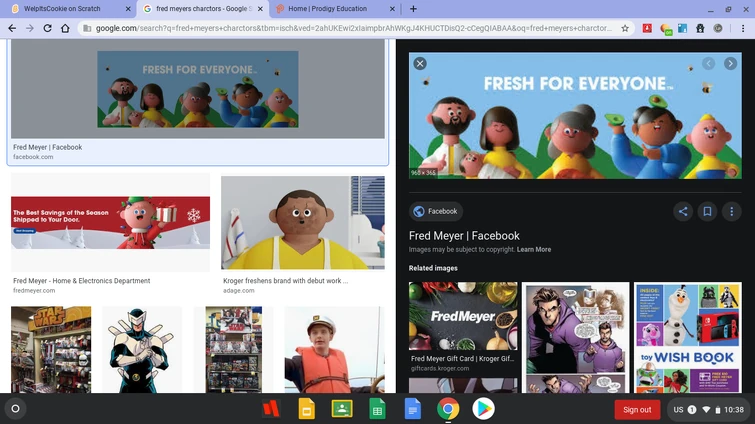
Task: Open the round profile avatar in toolbar
Action: (x=718, y=28)
